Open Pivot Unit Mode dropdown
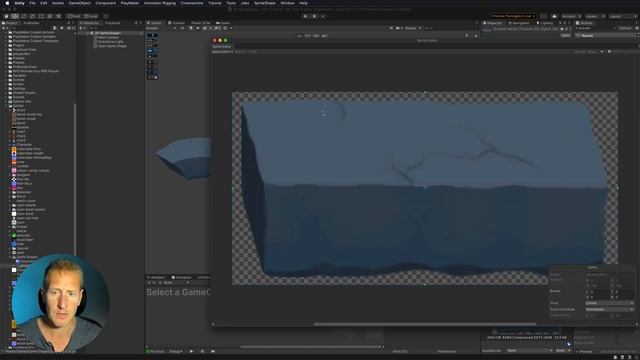 pyautogui.click(x=609, y=309)
